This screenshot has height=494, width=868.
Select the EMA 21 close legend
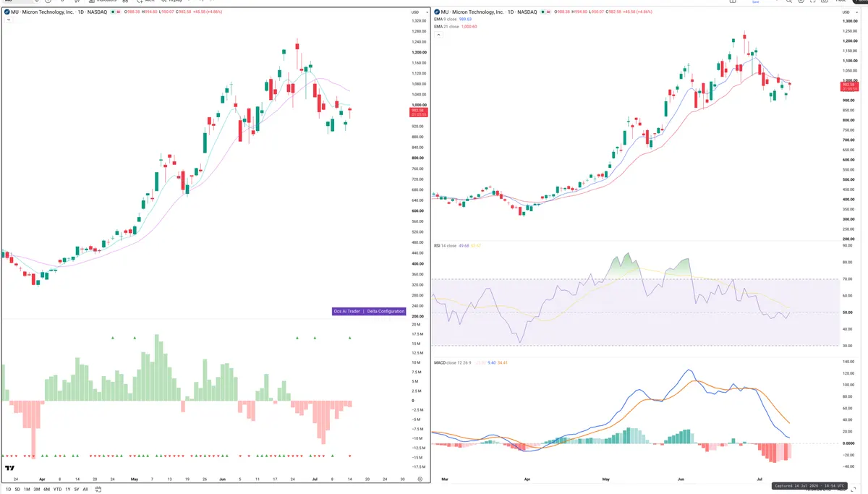446,27
